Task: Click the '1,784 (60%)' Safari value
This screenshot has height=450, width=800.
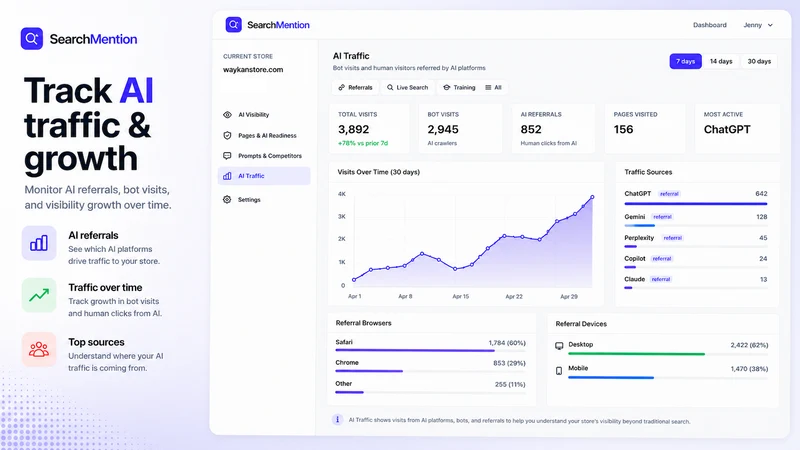Action: pyautogui.click(x=507, y=343)
